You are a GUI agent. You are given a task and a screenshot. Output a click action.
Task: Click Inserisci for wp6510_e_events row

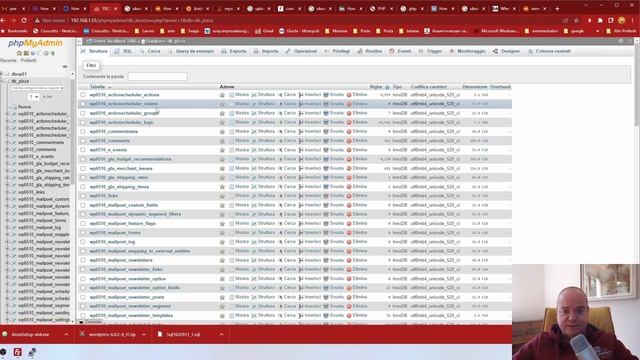[x=310, y=150]
